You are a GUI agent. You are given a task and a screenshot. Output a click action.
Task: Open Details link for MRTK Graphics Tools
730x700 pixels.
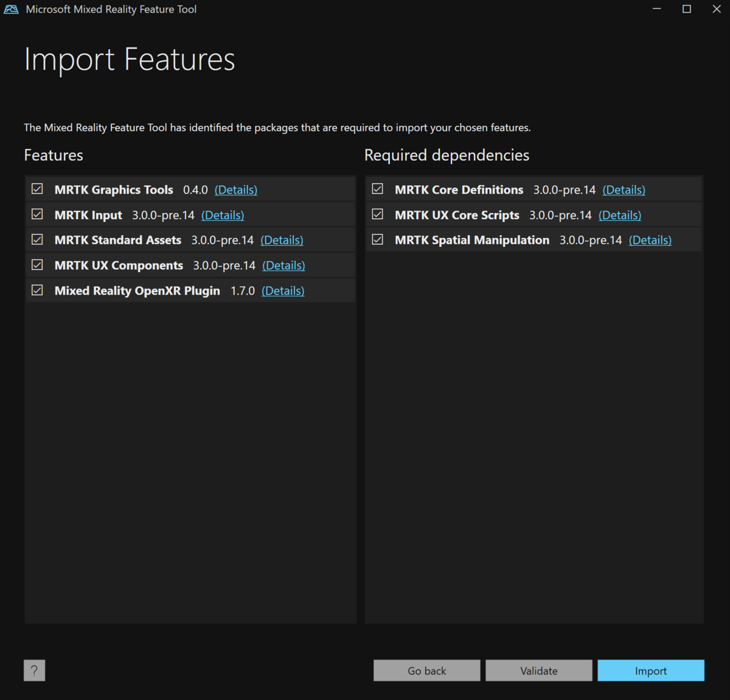pos(236,190)
